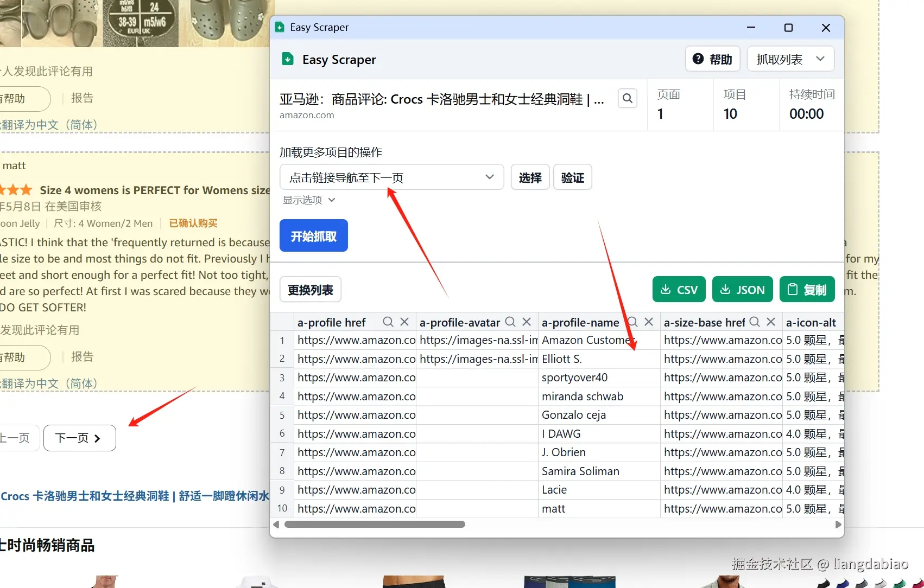
Task: Click the 下一页 next page button
Action: (79, 438)
